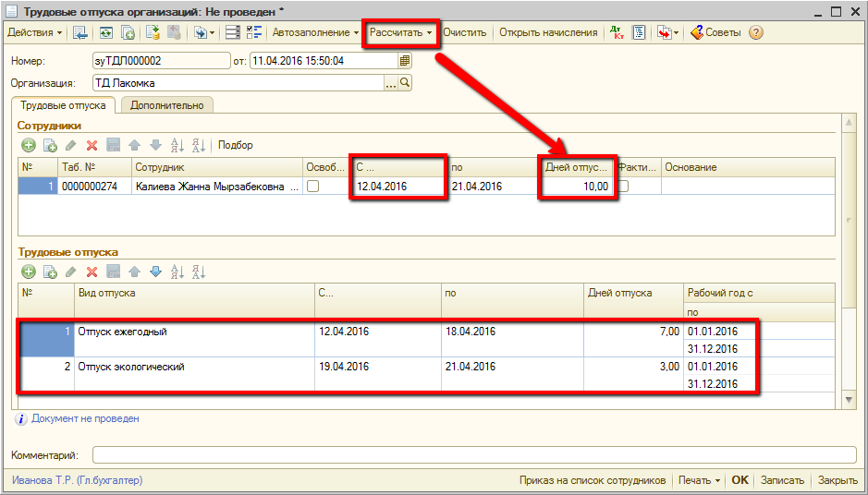Click into the Комментарий text field
The height and width of the screenshot is (495, 868).
pyautogui.click(x=473, y=455)
